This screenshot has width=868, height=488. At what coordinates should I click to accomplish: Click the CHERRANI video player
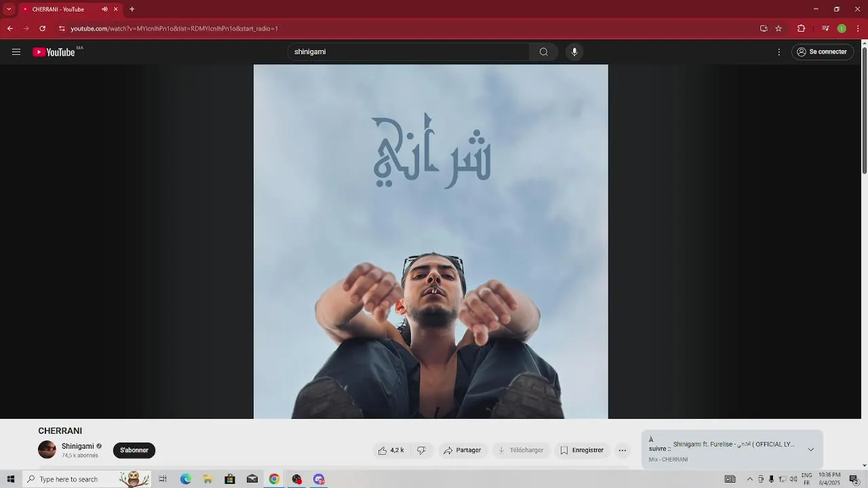tap(431, 241)
